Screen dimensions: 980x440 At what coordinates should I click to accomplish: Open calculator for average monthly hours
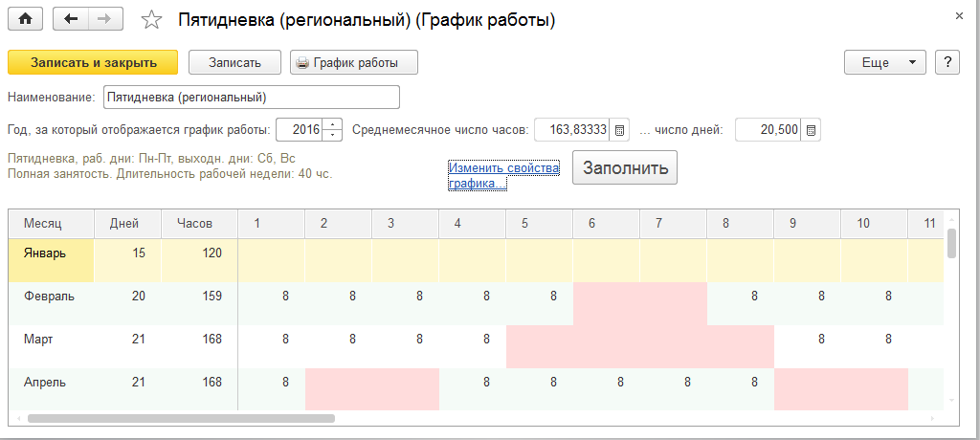[x=619, y=130]
